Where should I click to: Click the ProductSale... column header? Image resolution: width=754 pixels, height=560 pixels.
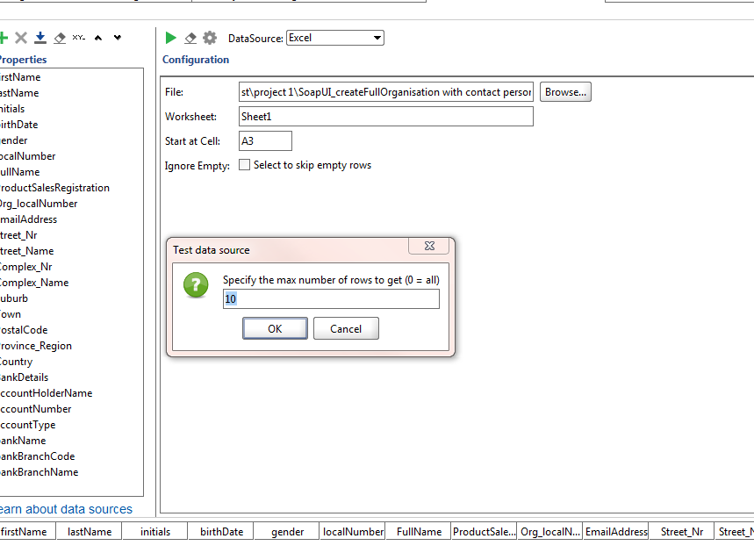pos(485,532)
